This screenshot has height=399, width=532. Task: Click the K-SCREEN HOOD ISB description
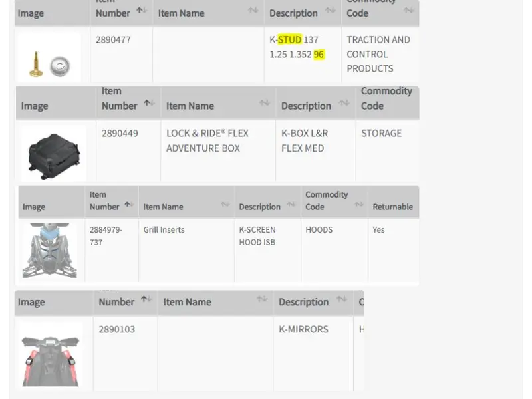[x=257, y=236]
